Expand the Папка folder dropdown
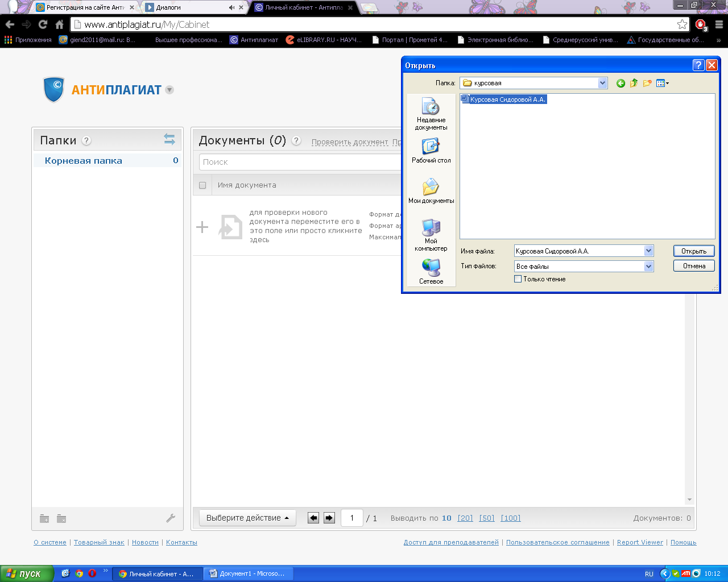This screenshot has height=582, width=728. pyautogui.click(x=602, y=83)
